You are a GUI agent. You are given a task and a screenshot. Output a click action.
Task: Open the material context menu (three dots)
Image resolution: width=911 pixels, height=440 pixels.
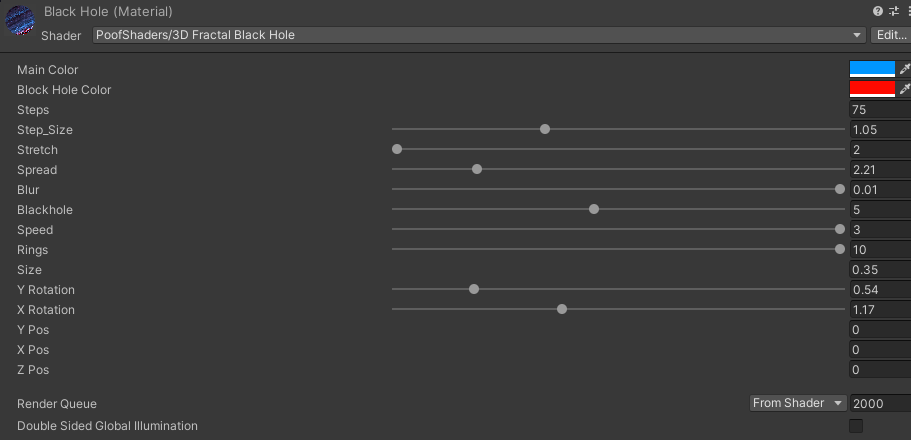pyautogui.click(x=907, y=11)
